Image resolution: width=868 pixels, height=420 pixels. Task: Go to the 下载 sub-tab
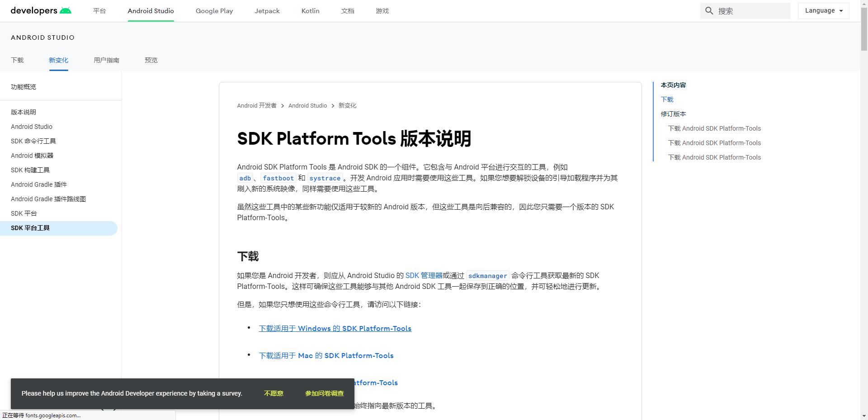tap(17, 60)
